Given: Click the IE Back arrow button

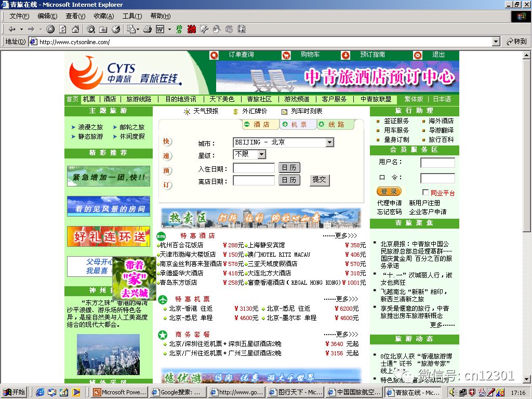Looking at the screenshot, I should (x=12, y=30).
